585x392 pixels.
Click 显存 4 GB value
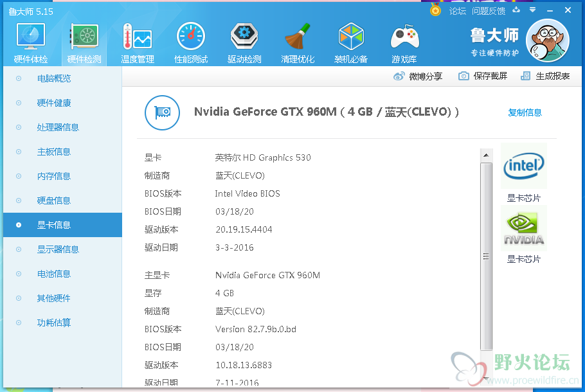point(224,293)
